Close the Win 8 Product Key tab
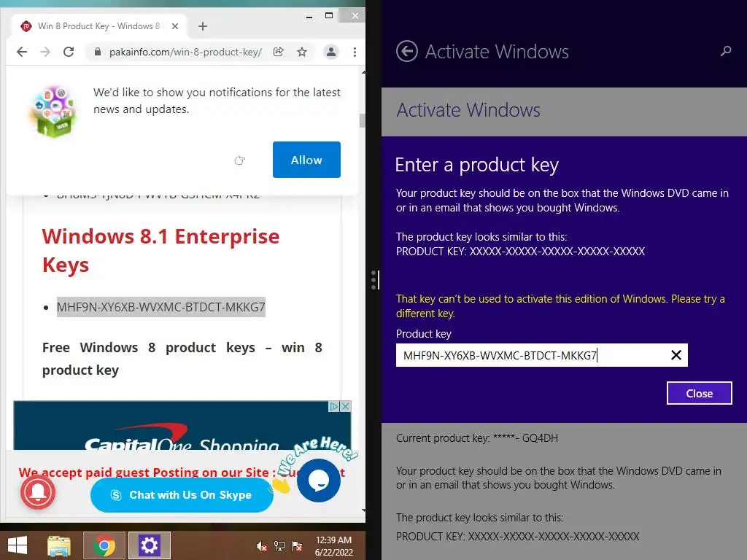747x560 pixels. [x=175, y=26]
